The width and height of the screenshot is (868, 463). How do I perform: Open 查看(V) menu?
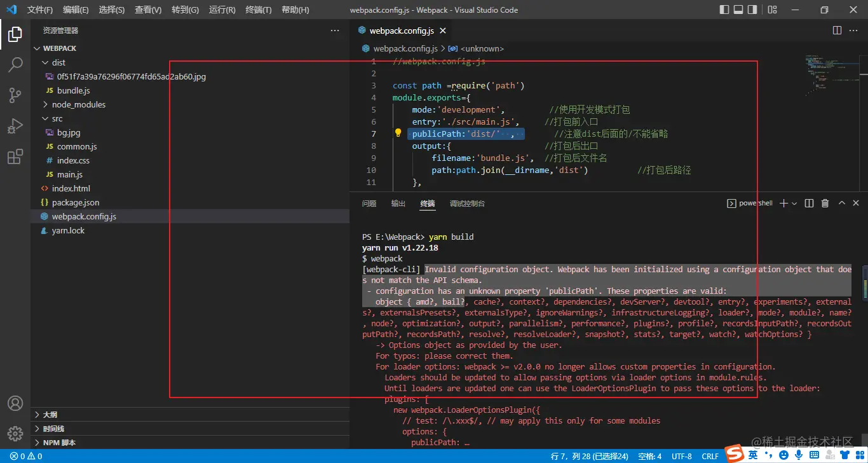pyautogui.click(x=148, y=10)
